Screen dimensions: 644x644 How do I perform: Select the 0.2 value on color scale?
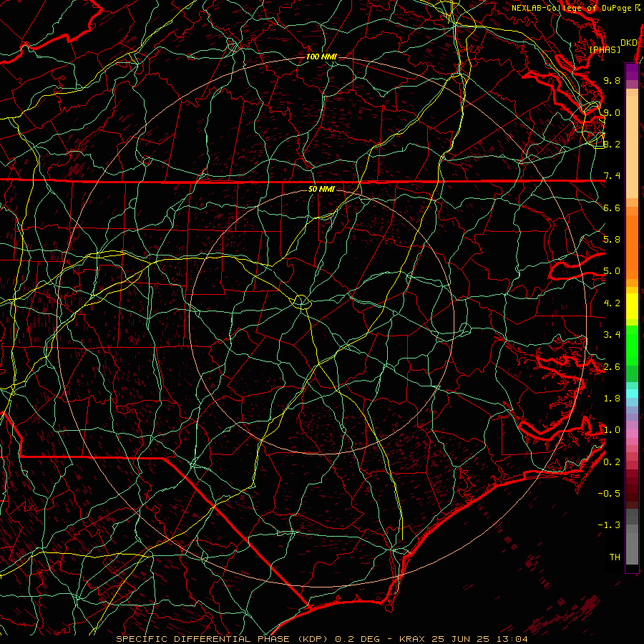[612, 462]
